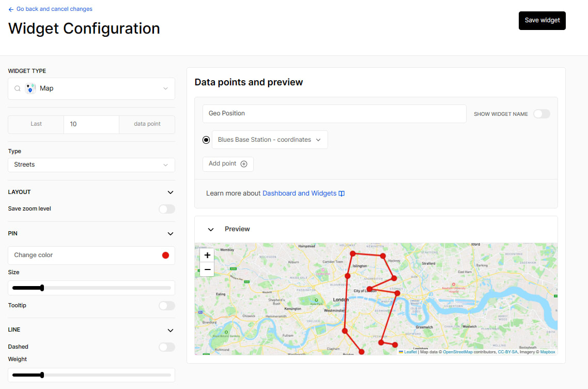Toggle Show Widget Name switch
The height and width of the screenshot is (389, 588).
541,114
